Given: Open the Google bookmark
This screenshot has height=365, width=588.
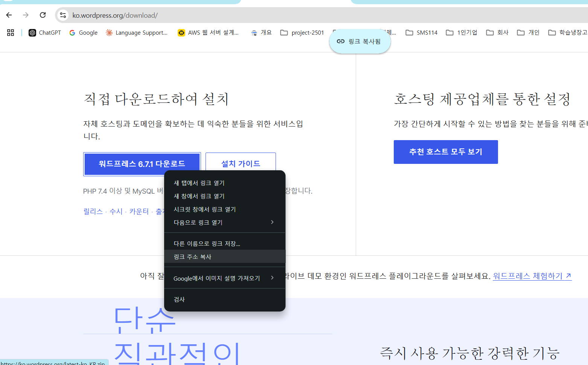Looking at the screenshot, I should [x=83, y=33].
